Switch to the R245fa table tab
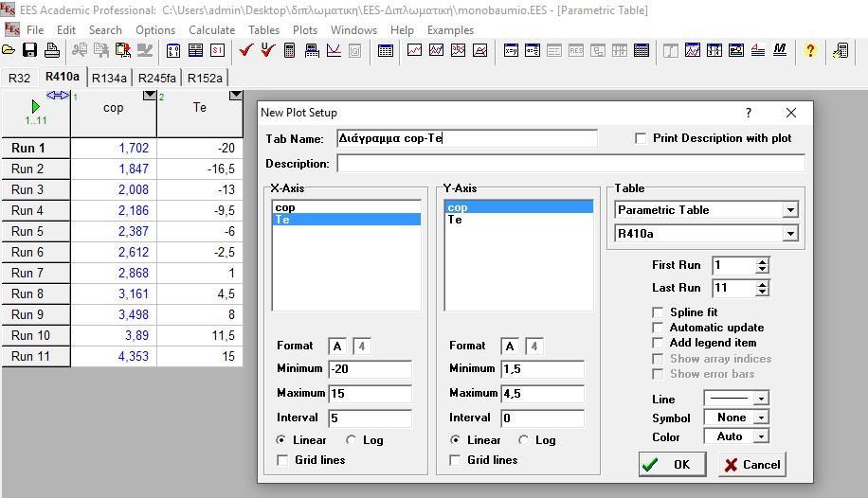This screenshot has height=498, width=868. (156, 78)
